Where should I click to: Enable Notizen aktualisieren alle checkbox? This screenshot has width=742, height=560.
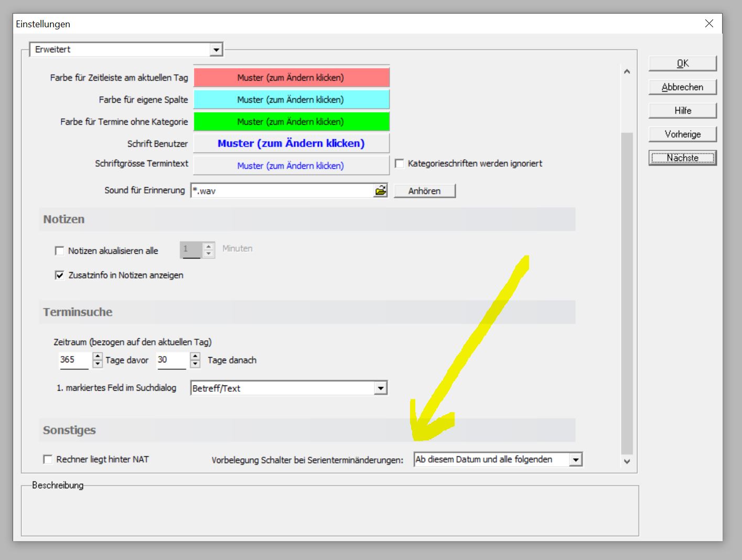(x=60, y=251)
